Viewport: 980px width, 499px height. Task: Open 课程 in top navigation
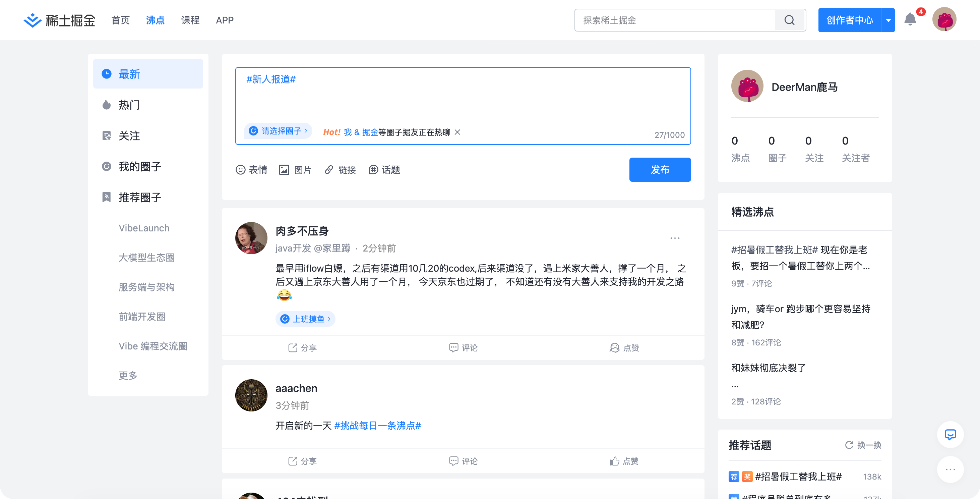point(190,20)
